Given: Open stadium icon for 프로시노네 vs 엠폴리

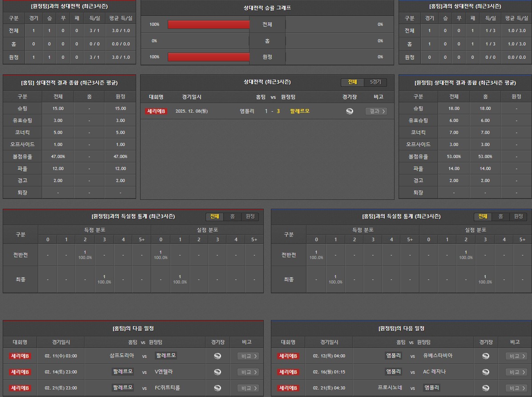Looking at the screenshot, I should [x=486, y=388].
